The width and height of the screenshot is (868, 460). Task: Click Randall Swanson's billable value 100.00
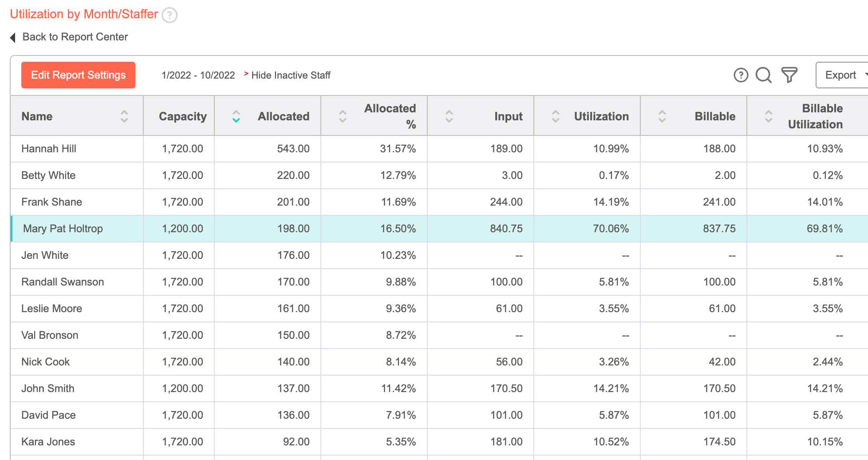click(719, 282)
